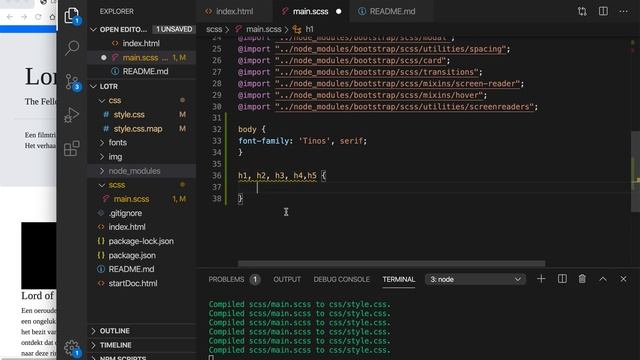The image size is (640, 360).
Task: Open the Debug Console tab
Action: click(x=341, y=279)
